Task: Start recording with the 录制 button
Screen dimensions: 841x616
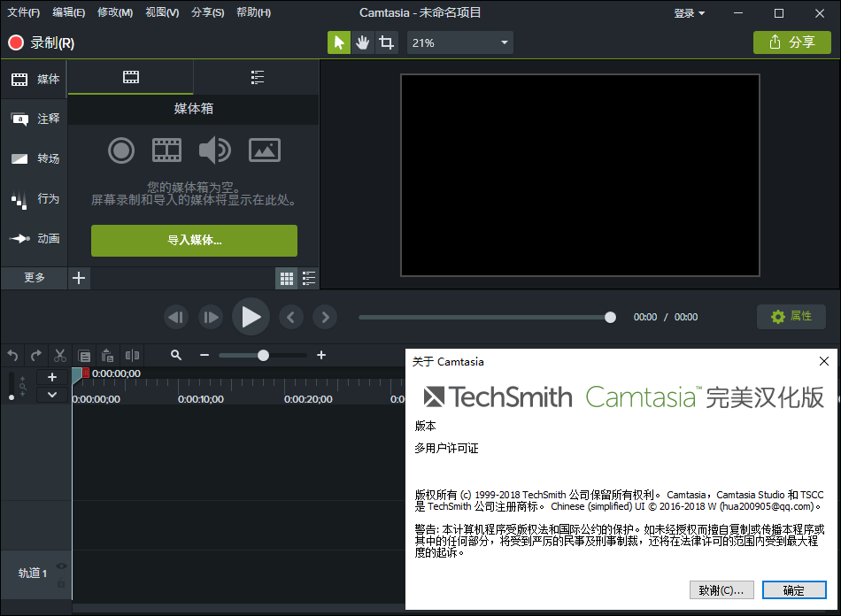Action: click(x=42, y=42)
